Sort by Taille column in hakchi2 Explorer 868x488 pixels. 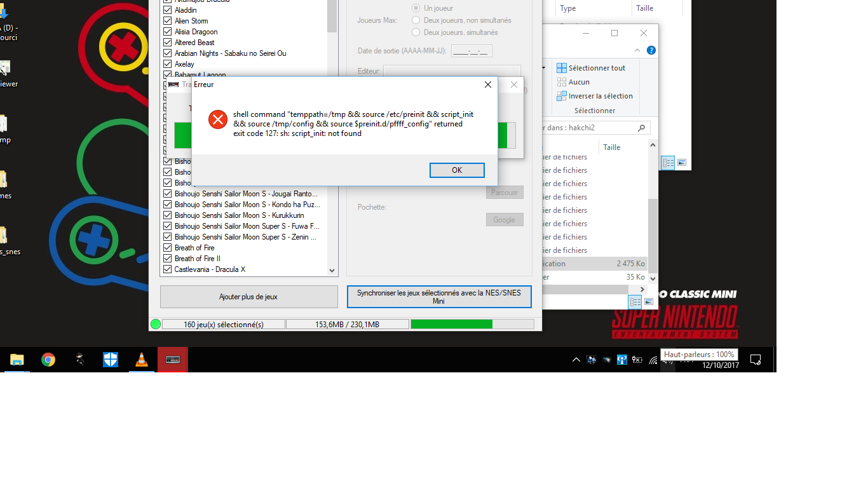coord(612,147)
